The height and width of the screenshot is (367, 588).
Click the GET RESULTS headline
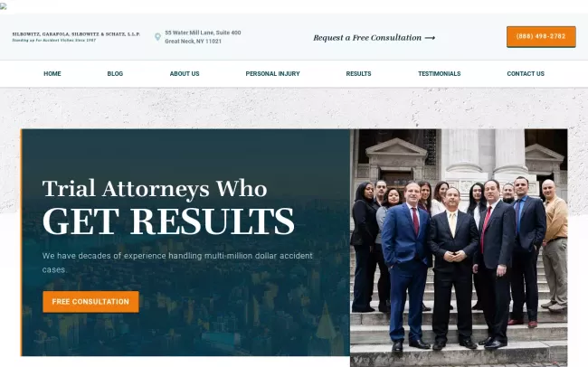pos(168,221)
